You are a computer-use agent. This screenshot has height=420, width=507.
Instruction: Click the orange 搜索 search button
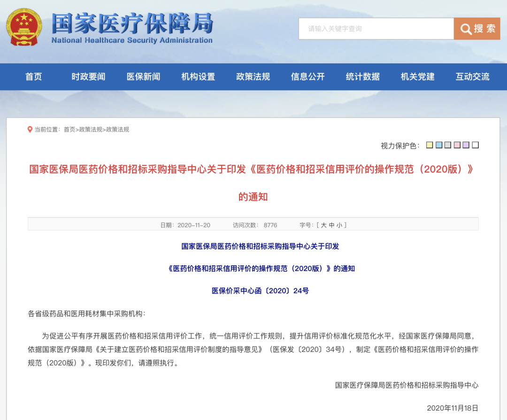click(x=477, y=29)
